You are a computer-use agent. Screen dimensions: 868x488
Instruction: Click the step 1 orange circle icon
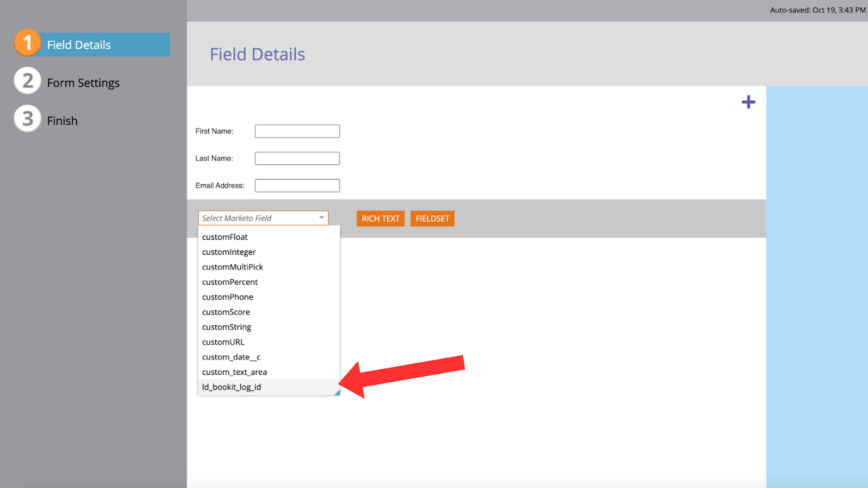click(x=27, y=43)
